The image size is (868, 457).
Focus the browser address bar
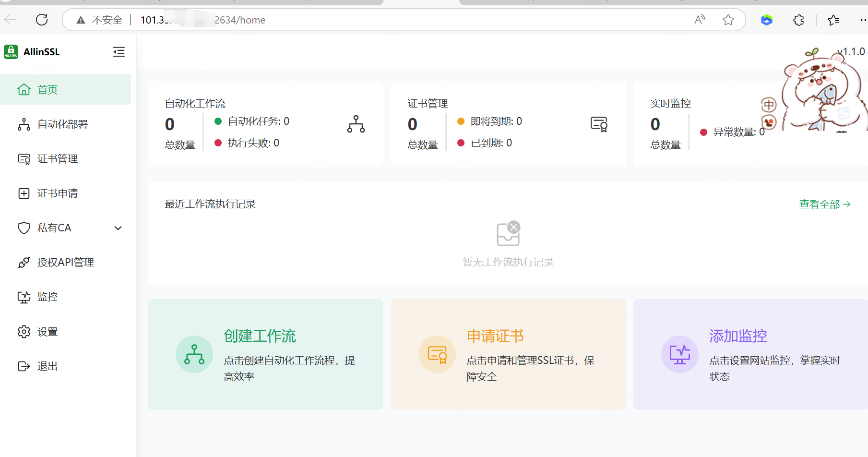pyautogui.click(x=403, y=20)
